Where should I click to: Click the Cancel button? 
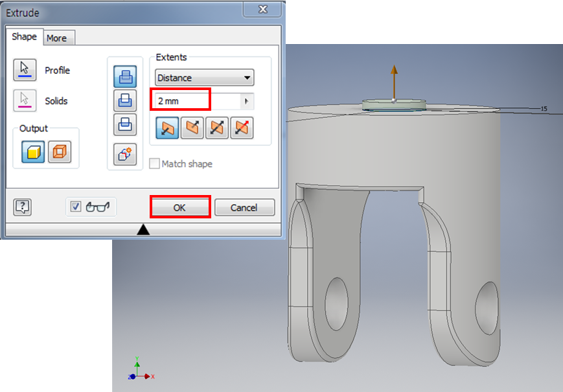click(244, 207)
